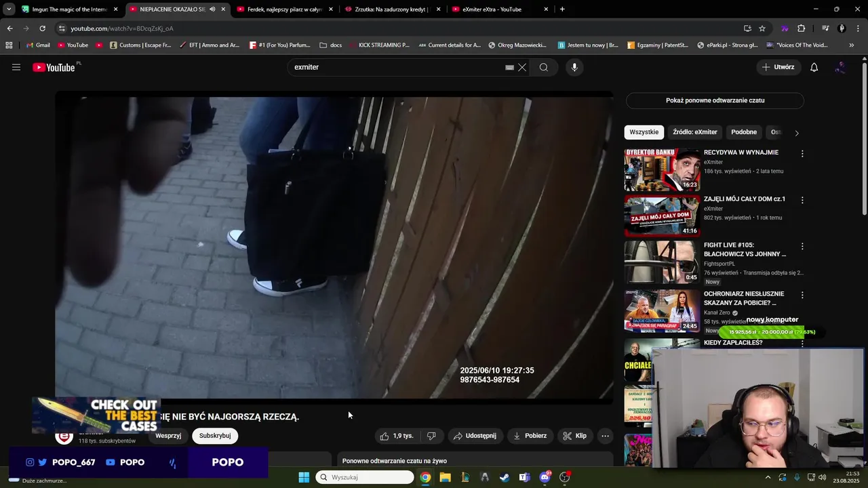Viewport: 868px width, 488px height.
Task: Click the Pobierz download button
Action: pos(530,436)
